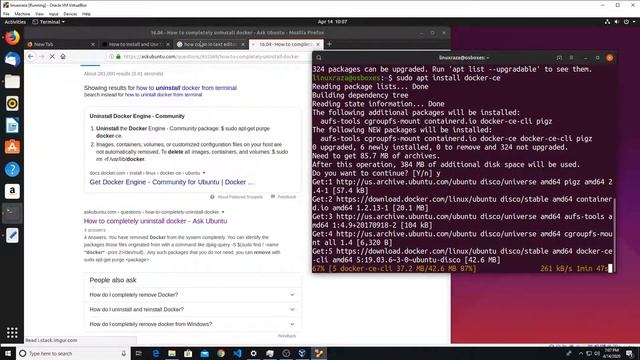Open the Files manager dock icon
The height and width of the screenshot is (360, 640).
click(12, 81)
